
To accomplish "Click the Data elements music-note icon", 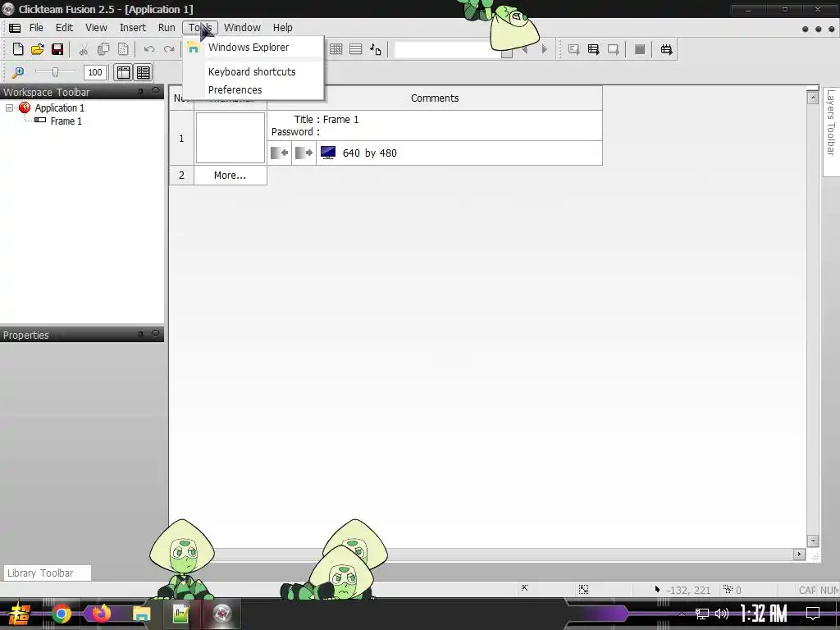I will click(376, 49).
